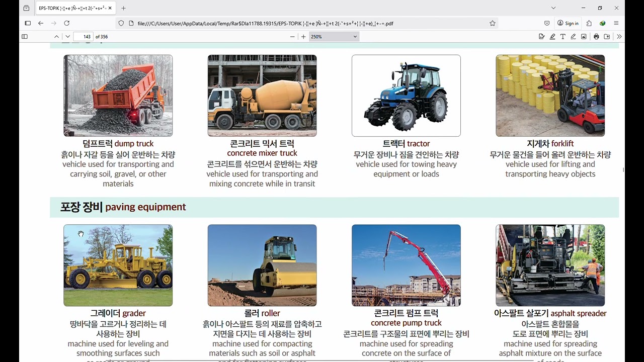Click the '롤러 roller' label
Image resolution: width=644 pixels, height=362 pixels.
coord(262,313)
